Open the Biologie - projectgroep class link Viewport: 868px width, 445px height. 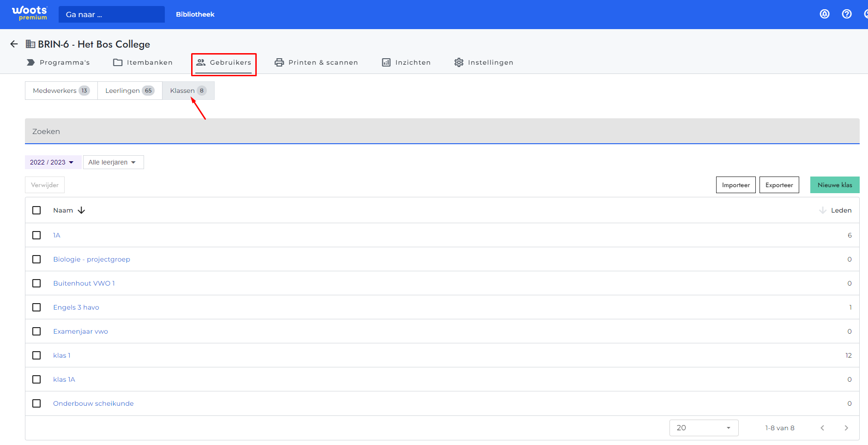click(91, 259)
